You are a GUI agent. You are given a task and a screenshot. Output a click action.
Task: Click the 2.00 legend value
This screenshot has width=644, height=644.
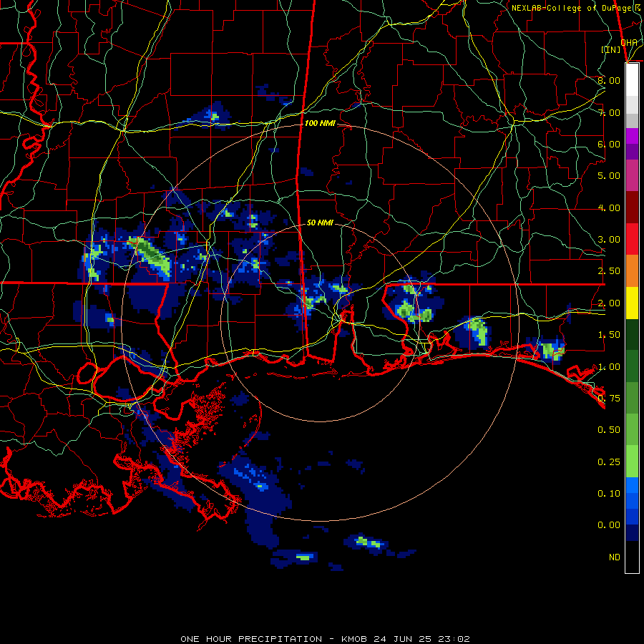(609, 303)
